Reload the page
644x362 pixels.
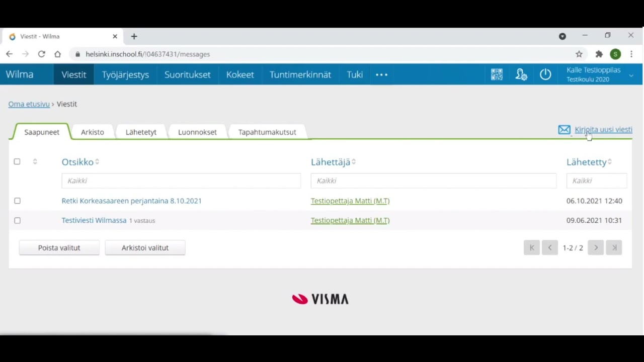pos(42,54)
